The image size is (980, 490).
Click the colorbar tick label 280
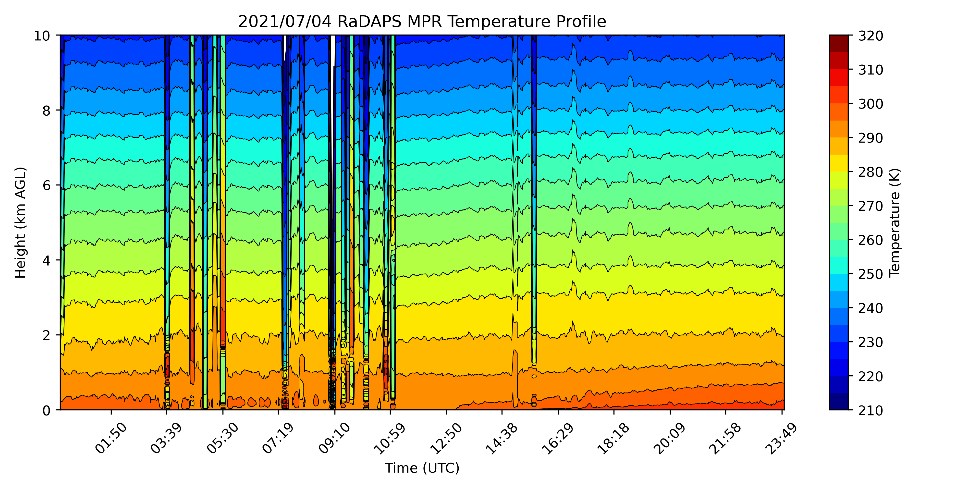(871, 172)
